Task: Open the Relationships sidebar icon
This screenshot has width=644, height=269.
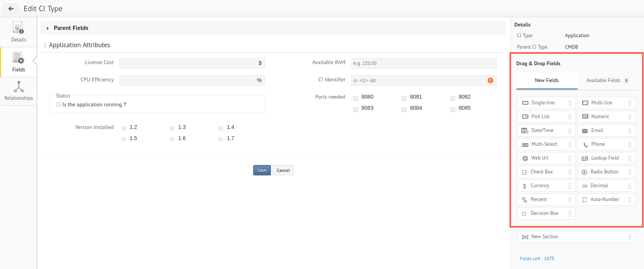Action: [18, 87]
